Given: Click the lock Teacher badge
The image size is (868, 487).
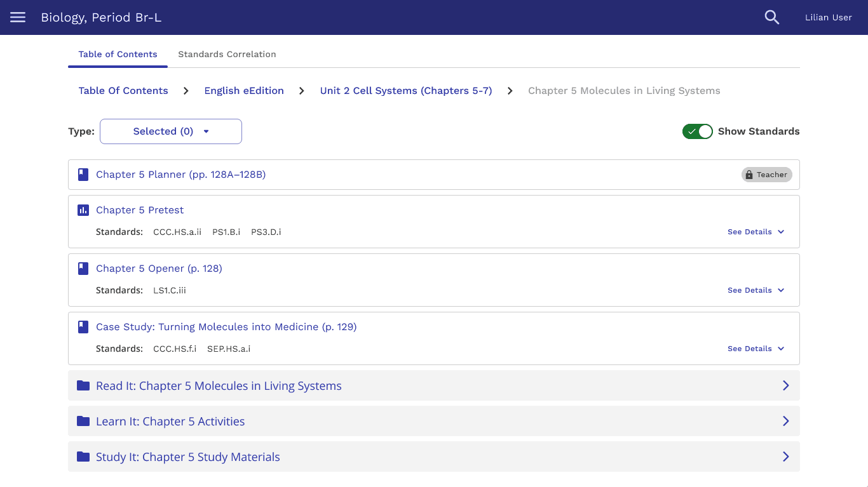Looking at the screenshot, I should [767, 175].
